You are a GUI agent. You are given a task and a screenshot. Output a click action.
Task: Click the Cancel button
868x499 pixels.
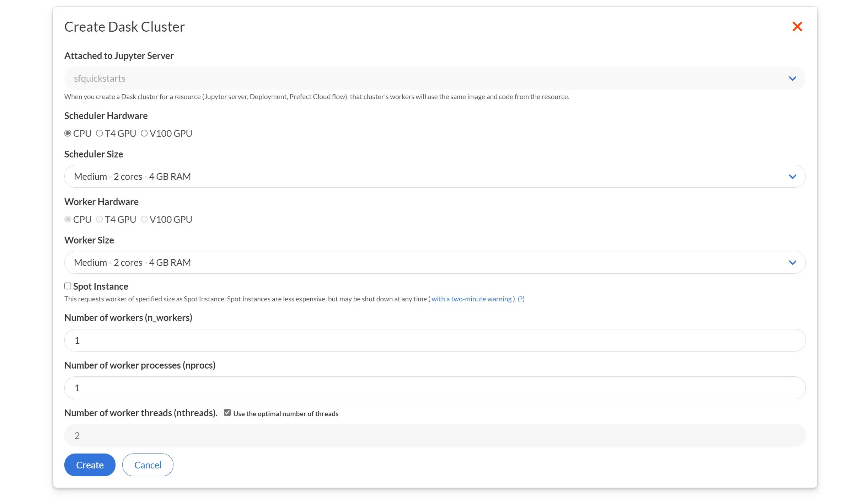tap(148, 465)
